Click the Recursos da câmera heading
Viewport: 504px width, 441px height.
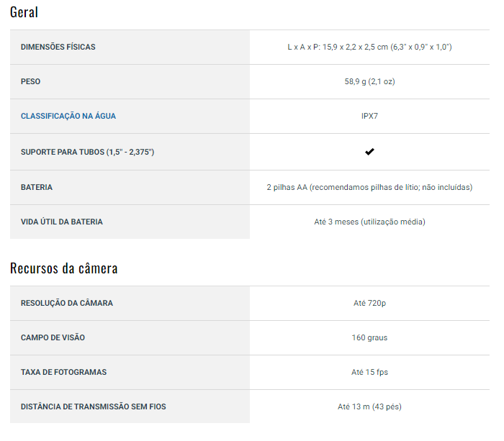pos(64,268)
